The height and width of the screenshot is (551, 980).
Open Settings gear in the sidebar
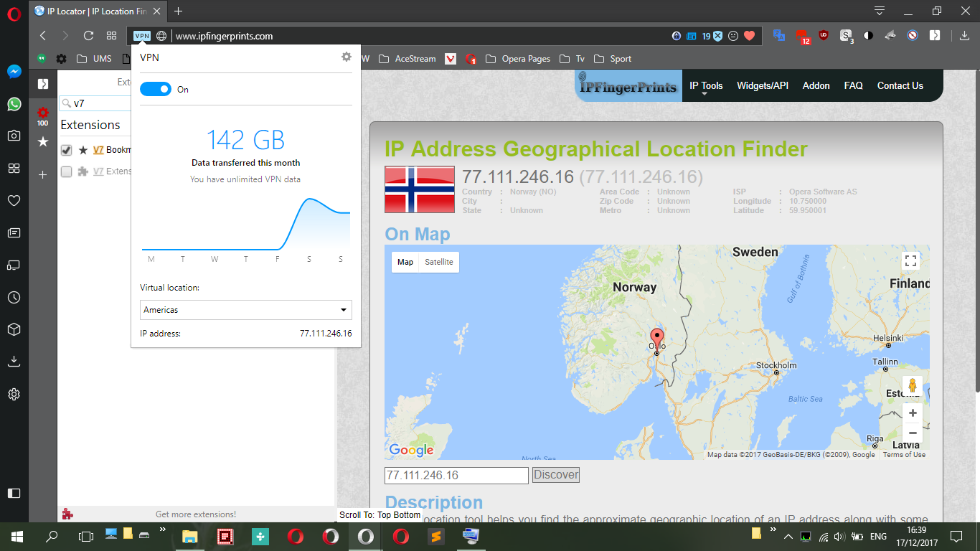click(14, 394)
